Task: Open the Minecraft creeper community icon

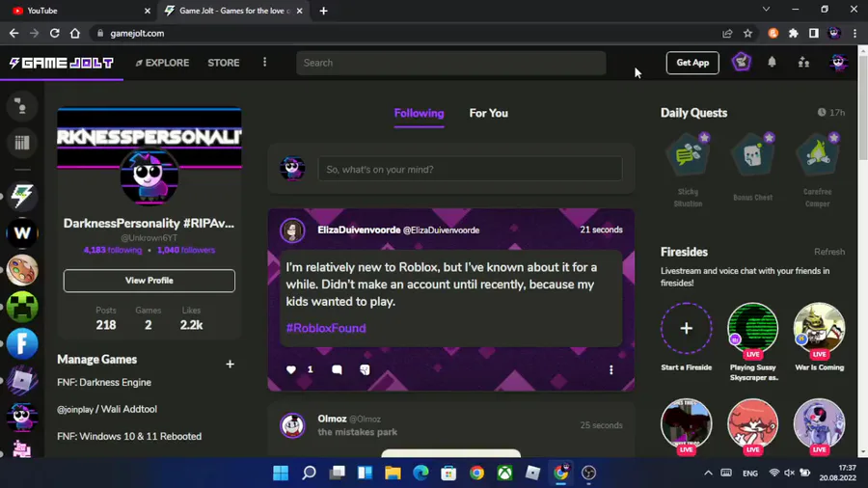Action: [22, 307]
